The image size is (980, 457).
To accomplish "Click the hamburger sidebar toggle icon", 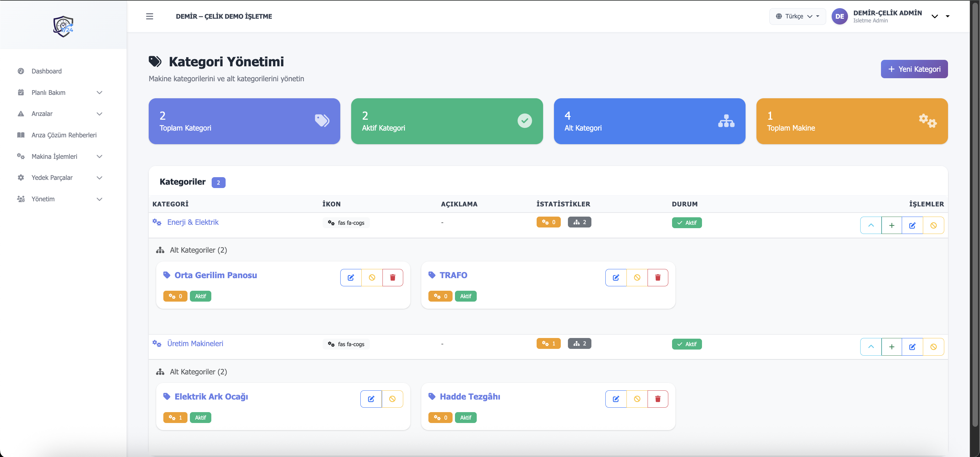I will [149, 16].
